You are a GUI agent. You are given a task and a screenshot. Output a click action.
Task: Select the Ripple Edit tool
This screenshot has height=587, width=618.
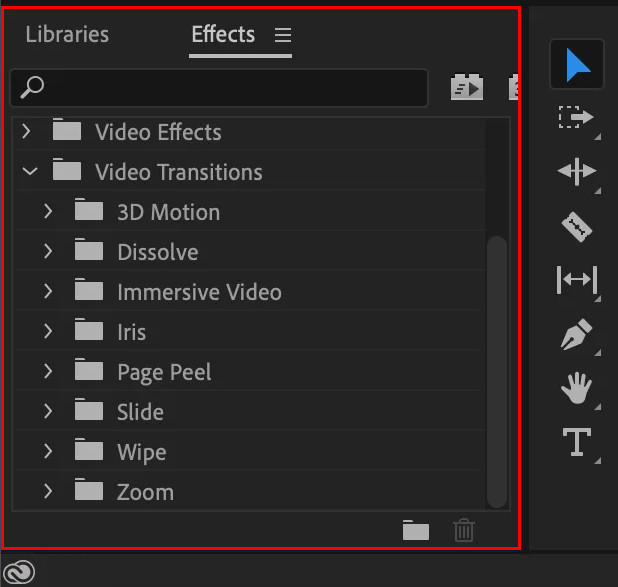pyautogui.click(x=577, y=171)
